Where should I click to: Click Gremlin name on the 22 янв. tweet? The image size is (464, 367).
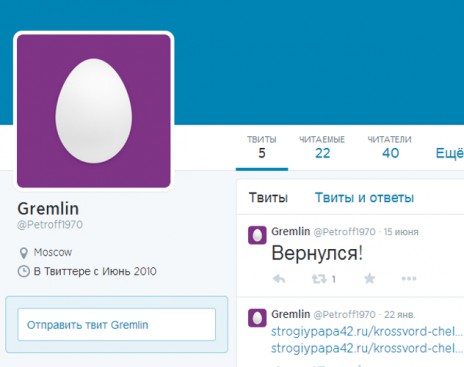(x=291, y=314)
